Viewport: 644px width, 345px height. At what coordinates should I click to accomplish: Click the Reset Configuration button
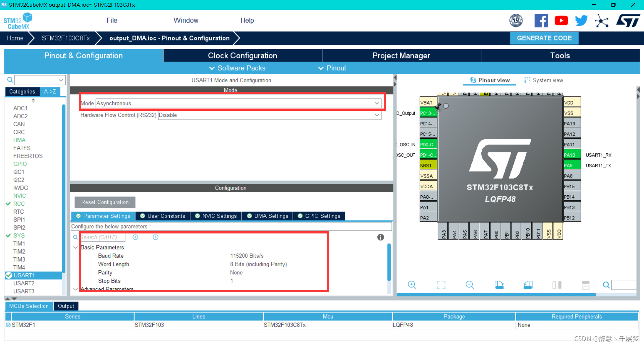[105, 202]
